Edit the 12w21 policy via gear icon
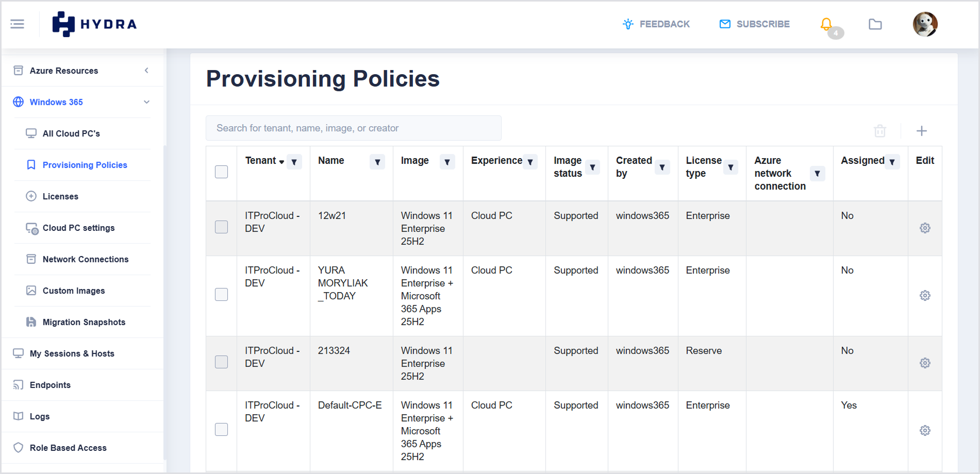 point(925,228)
